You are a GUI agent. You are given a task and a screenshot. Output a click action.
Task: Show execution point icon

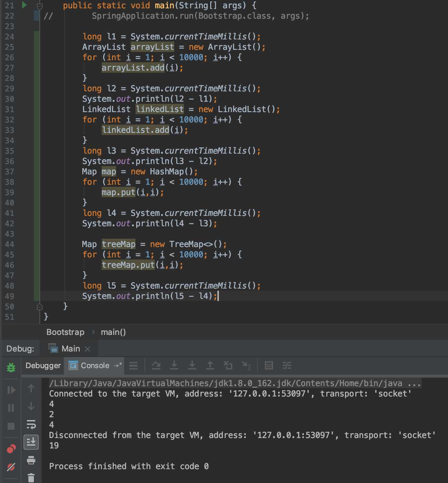point(133,366)
